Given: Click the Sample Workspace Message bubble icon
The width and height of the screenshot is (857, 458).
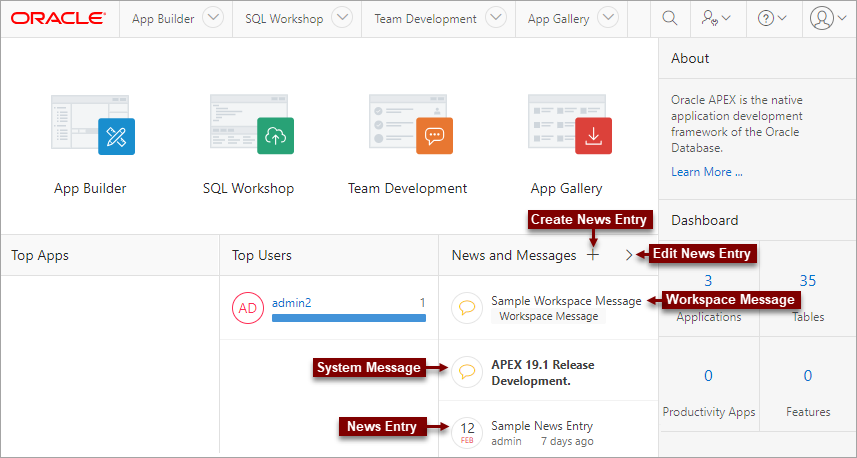Looking at the screenshot, I should tap(467, 308).
